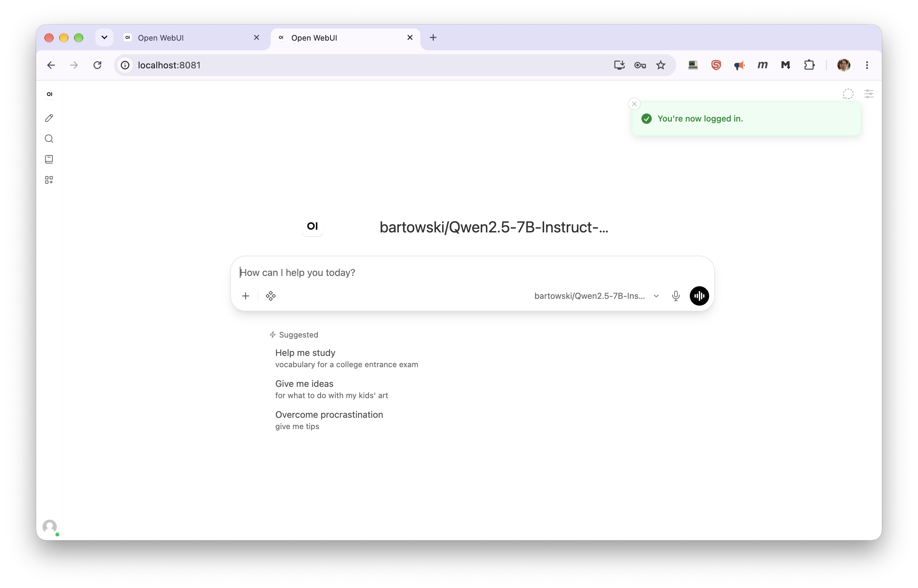The width and height of the screenshot is (918, 588).
Task: Click the laptop extension icon in the toolbar
Action: click(693, 65)
